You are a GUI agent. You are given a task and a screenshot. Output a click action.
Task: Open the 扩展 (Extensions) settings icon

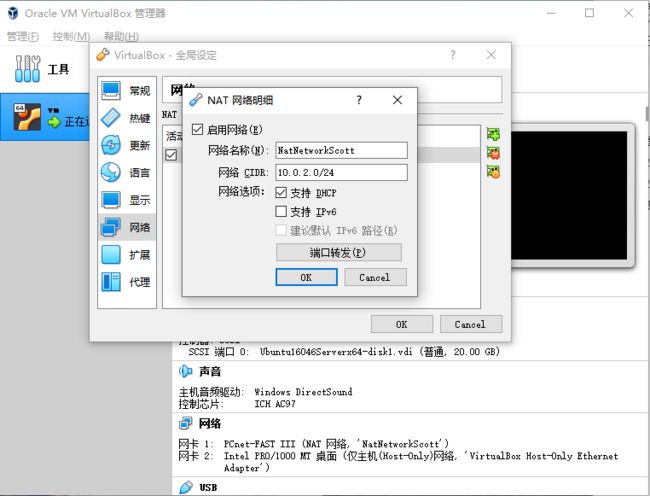[111, 254]
